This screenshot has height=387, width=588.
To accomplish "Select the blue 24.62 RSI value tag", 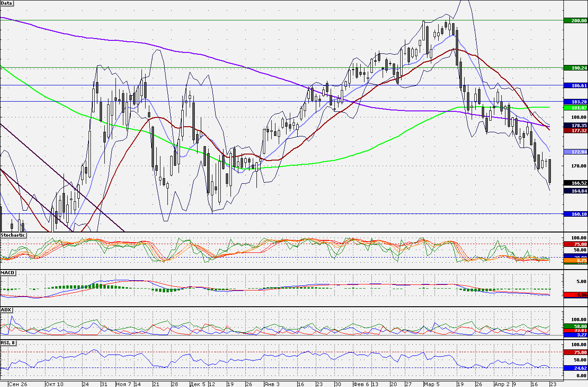I will click(x=575, y=368).
